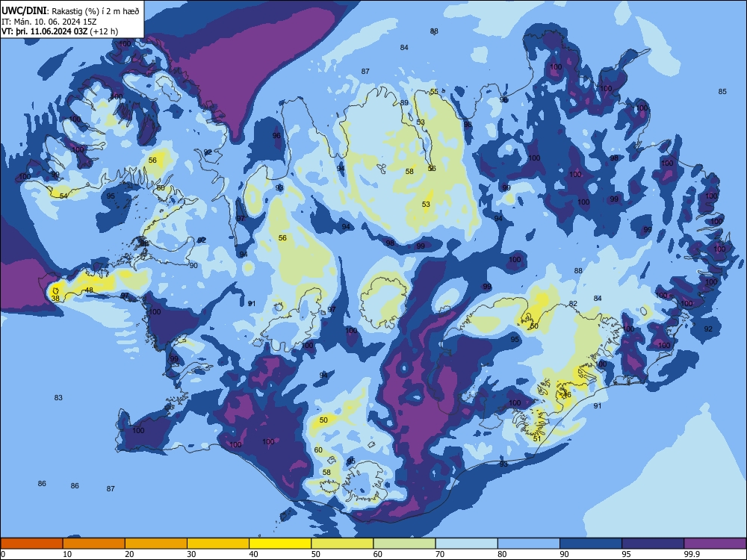Pick the 60–70 light green legend swatch
Image resolution: width=747 pixels, height=560 pixels.
[404, 544]
